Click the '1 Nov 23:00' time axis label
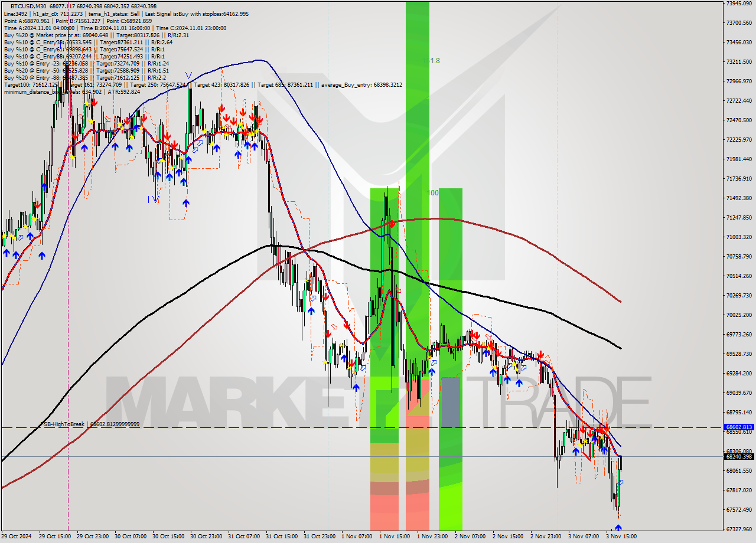Viewport: 756px width, 543px height. [432, 537]
